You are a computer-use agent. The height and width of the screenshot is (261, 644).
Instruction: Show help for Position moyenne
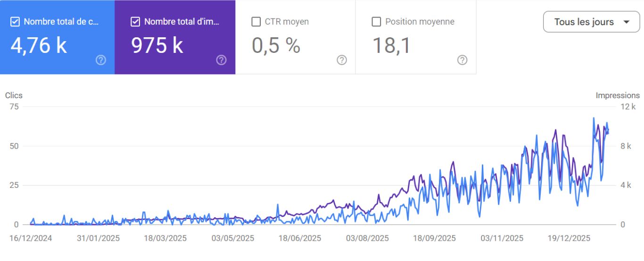[462, 60]
